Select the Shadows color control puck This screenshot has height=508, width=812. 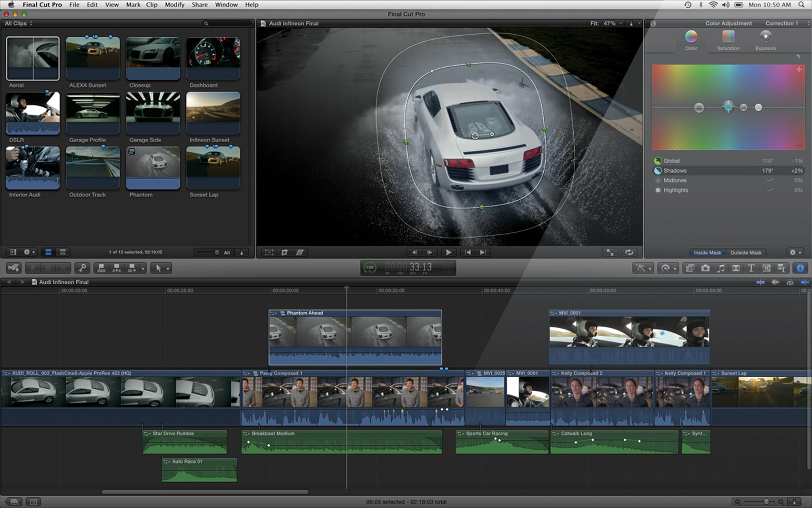(728, 106)
